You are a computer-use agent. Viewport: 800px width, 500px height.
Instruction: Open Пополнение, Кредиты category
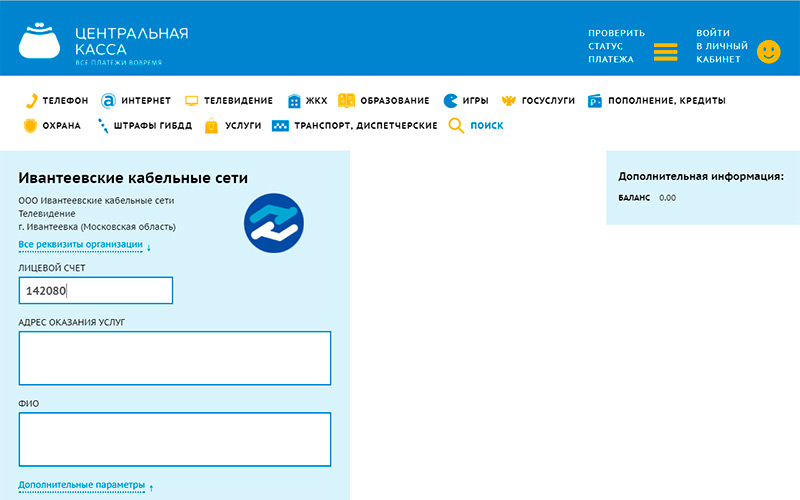[667, 101]
